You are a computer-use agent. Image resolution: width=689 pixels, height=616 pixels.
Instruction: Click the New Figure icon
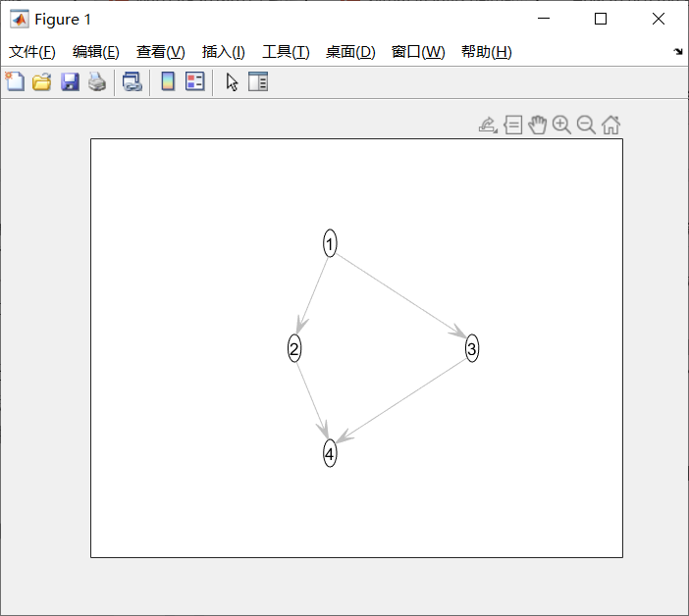point(15,81)
